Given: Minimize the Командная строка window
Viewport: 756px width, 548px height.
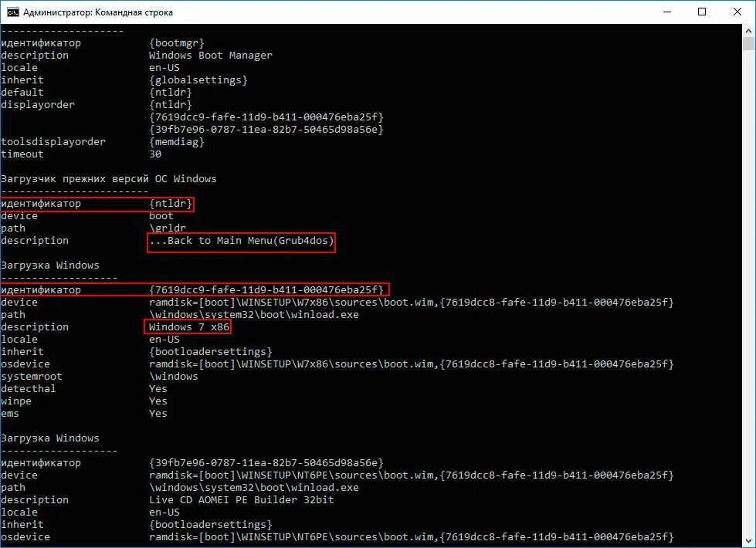Looking at the screenshot, I should tap(667, 12).
